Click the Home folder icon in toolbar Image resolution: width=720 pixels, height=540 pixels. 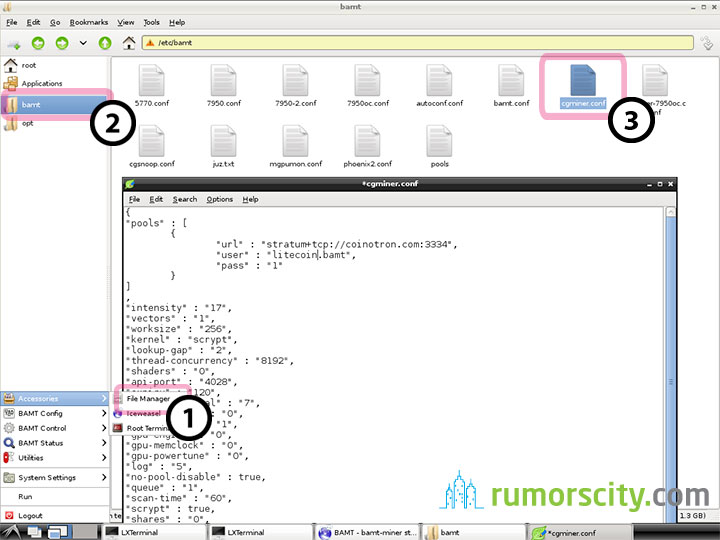point(129,43)
